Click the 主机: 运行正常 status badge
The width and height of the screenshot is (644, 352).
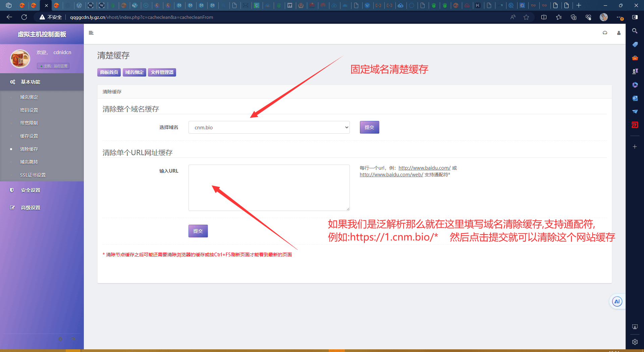[x=54, y=66]
